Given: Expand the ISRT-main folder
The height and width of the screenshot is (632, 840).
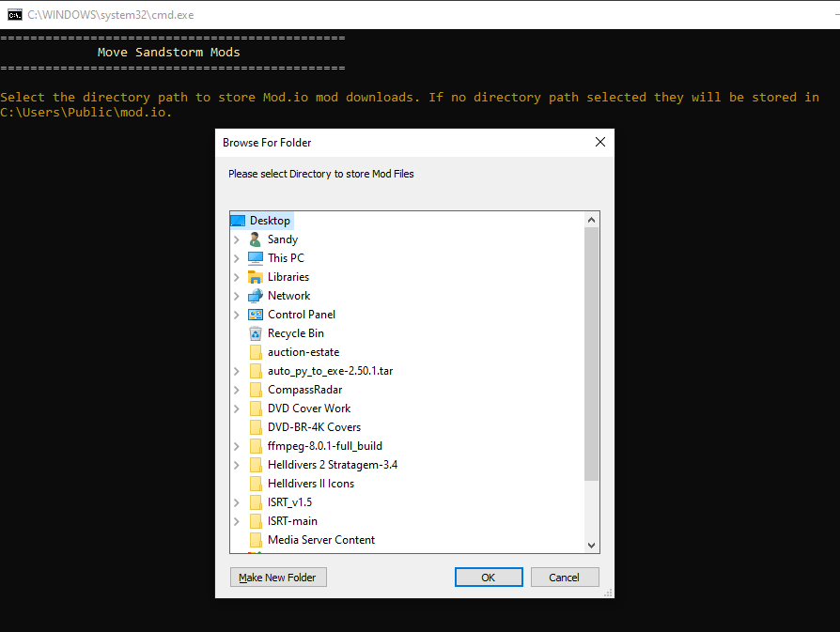Looking at the screenshot, I should point(236,521).
